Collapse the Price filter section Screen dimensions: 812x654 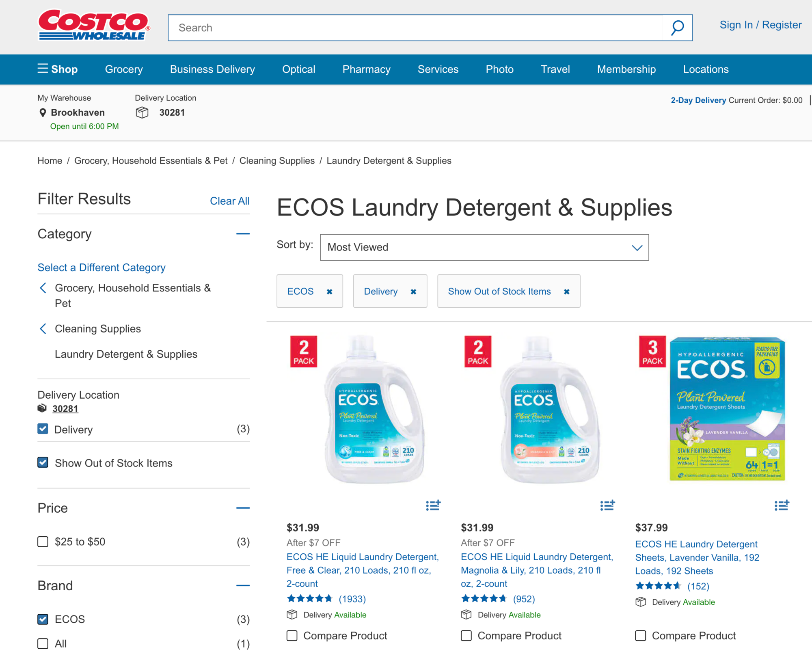pos(243,508)
